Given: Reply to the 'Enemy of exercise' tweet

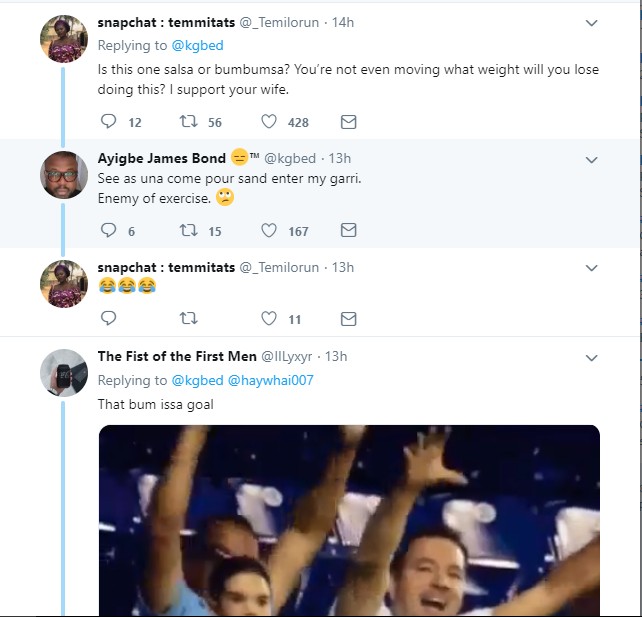Looking at the screenshot, I should pos(110,230).
